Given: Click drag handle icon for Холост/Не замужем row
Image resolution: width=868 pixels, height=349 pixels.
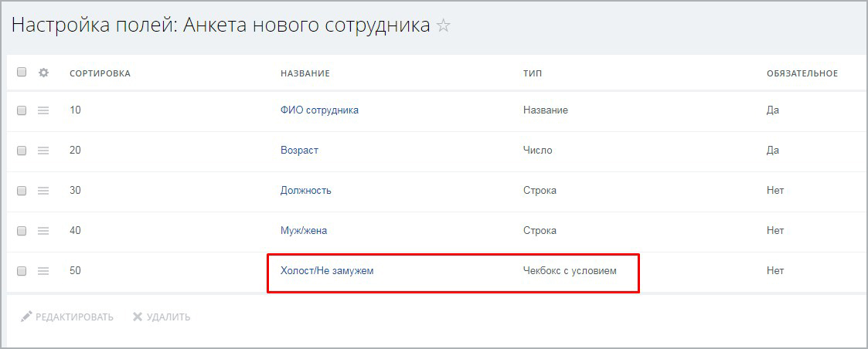Looking at the screenshot, I should (43, 271).
